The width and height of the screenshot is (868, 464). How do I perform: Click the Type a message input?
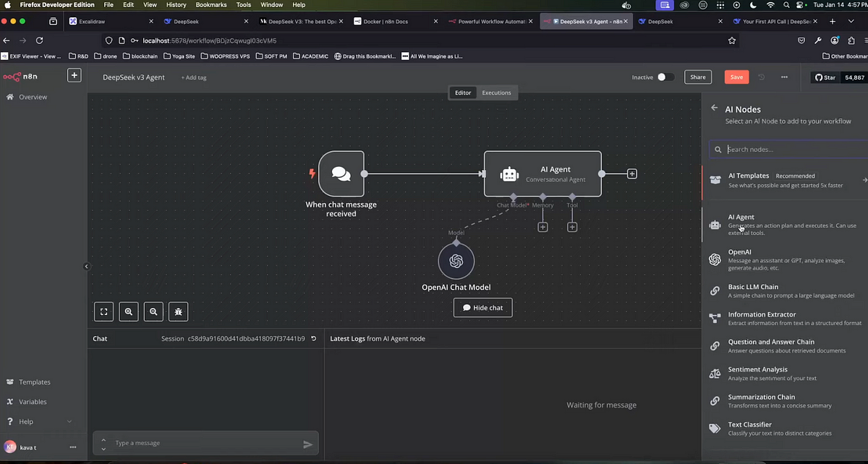tap(205, 443)
